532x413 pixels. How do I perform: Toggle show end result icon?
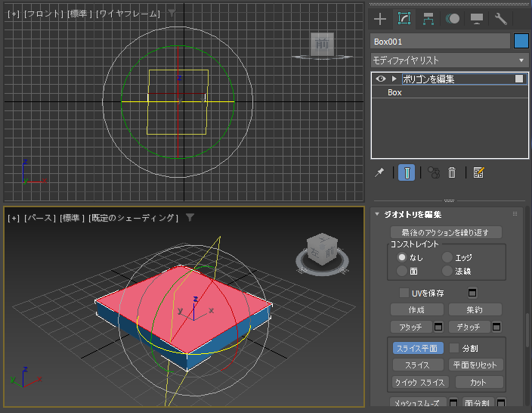[x=407, y=172]
